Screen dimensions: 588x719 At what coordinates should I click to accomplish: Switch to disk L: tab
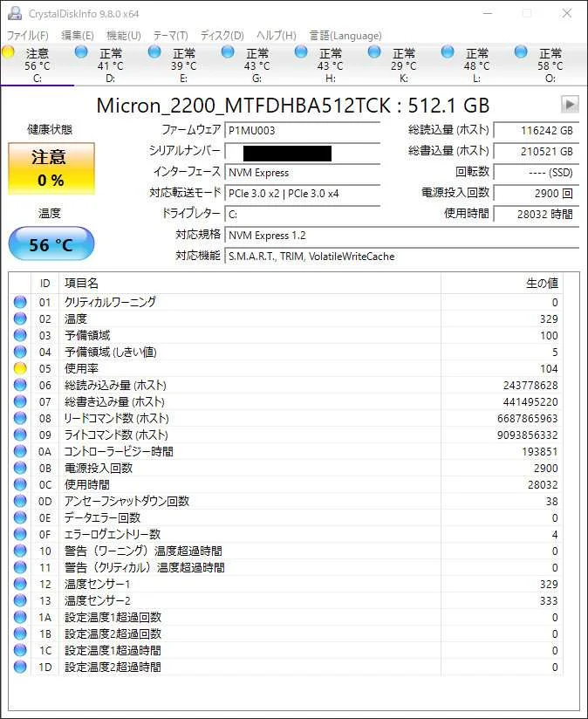[x=477, y=65]
